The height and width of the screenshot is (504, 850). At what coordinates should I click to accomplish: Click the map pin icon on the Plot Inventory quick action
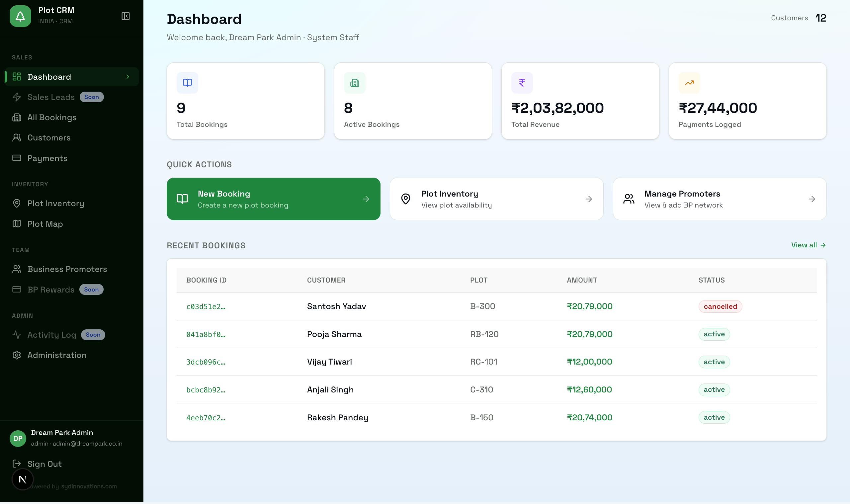pyautogui.click(x=406, y=199)
